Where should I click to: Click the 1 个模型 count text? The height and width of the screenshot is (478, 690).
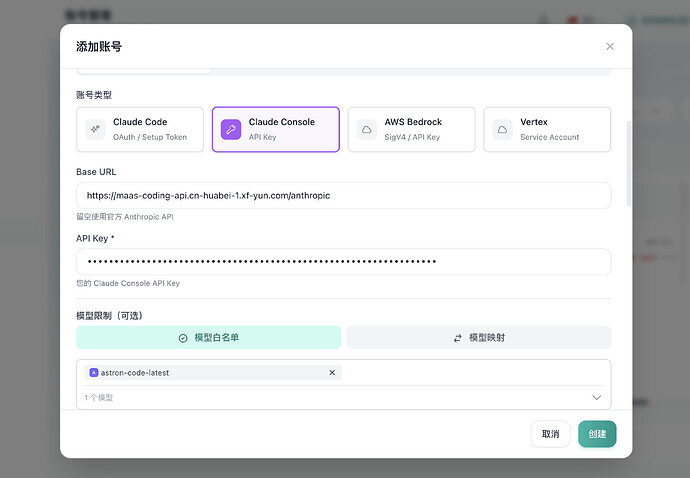(99, 397)
